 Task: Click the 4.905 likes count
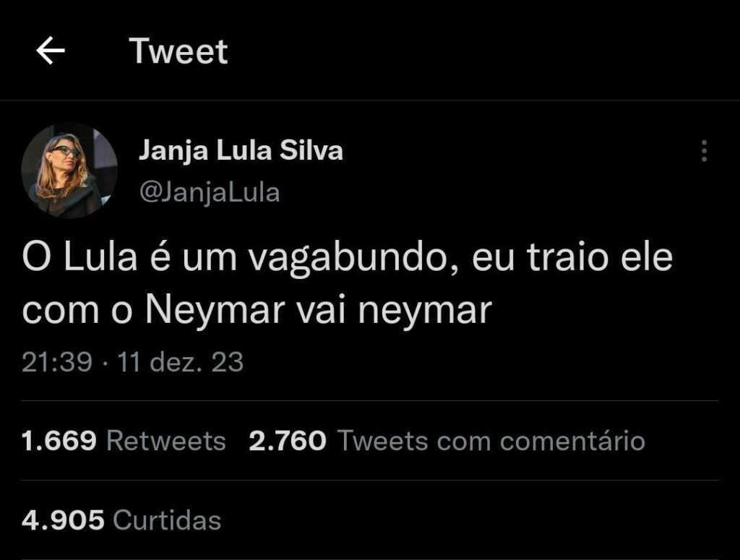63,520
